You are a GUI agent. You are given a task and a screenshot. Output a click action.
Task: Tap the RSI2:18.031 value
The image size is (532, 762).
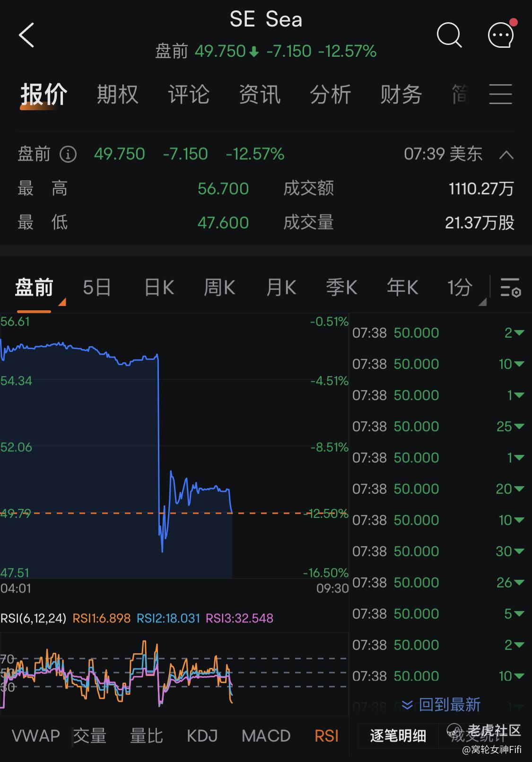(168, 618)
